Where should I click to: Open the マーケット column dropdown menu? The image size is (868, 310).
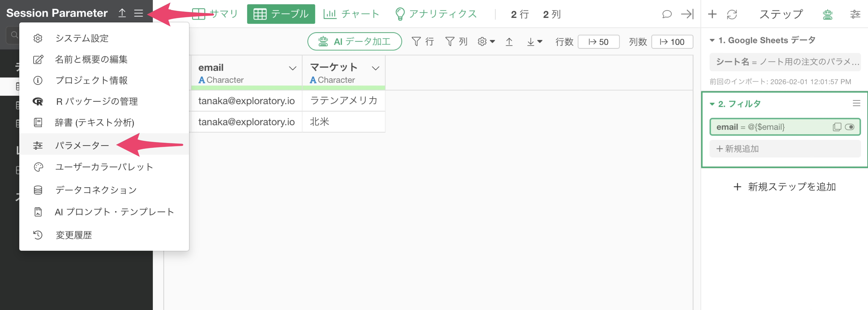coord(375,69)
